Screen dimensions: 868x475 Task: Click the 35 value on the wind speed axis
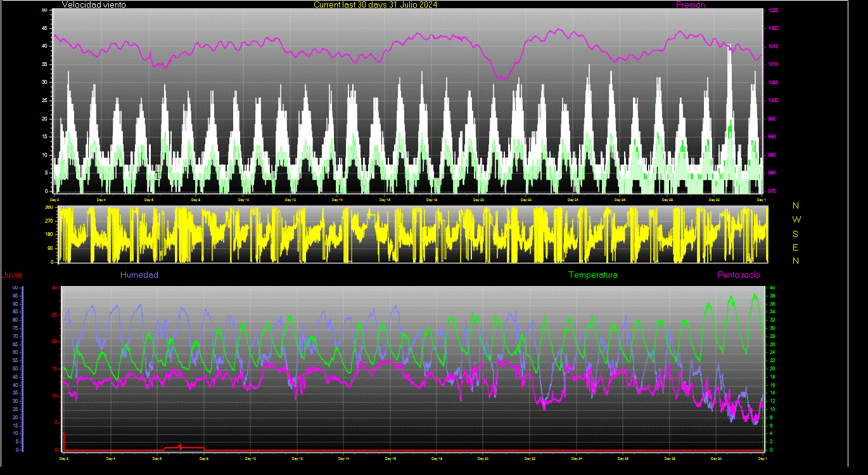44,64
